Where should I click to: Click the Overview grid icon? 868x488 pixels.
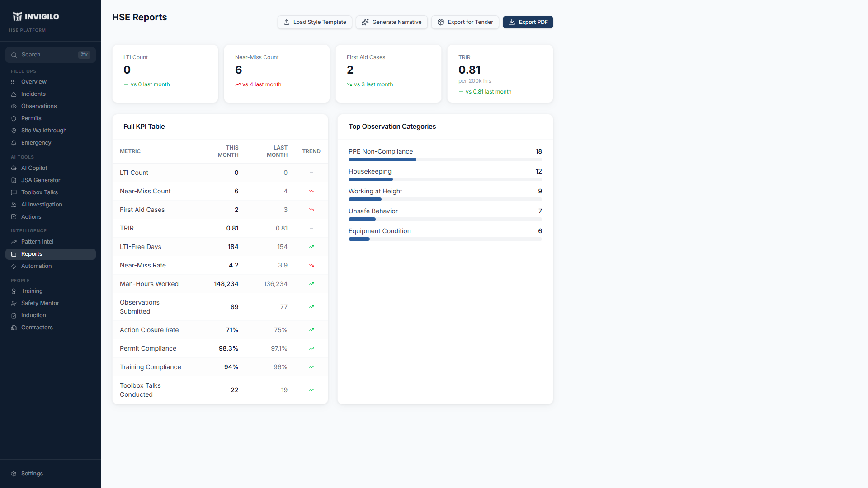14,82
